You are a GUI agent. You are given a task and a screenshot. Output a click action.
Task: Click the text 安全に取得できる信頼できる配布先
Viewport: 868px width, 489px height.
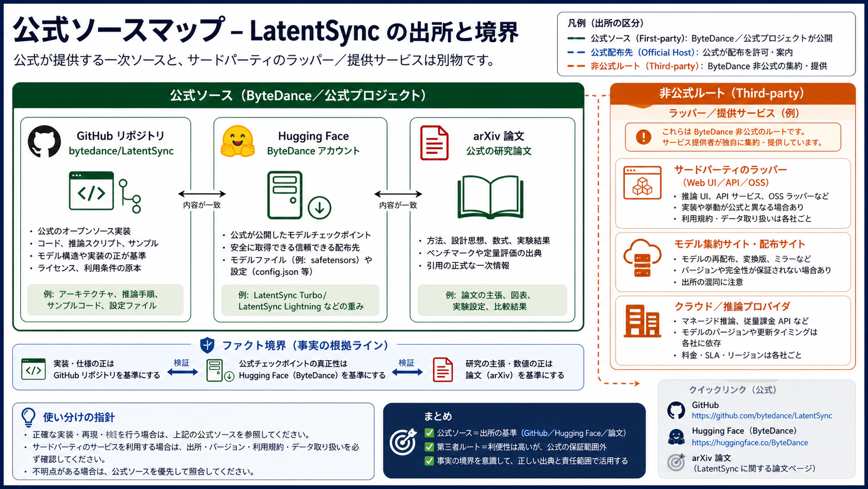click(295, 247)
